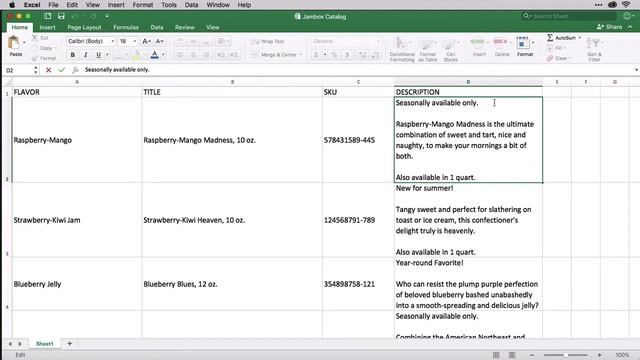This screenshot has width=640, height=360.
Task: Open the Merge & Center dropdown
Action: tap(301, 55)
